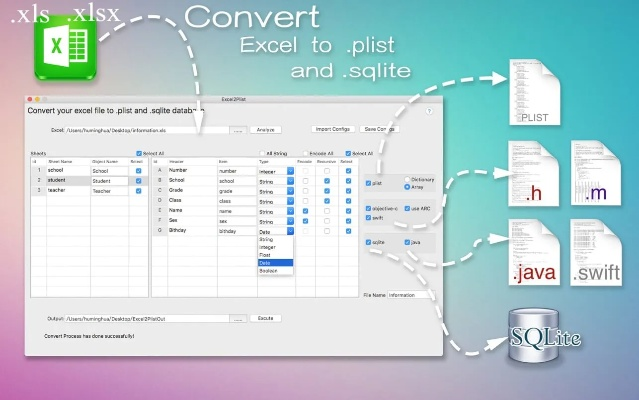Image resolution: width=639 pixels, height=400 pixels.
Task: Click the .m source file icon
Action: tap(595, 173)
